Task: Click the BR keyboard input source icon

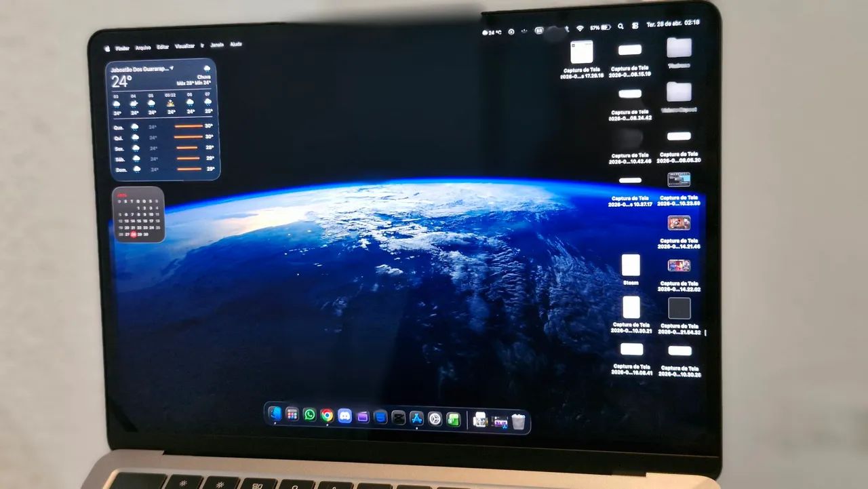Action: [539, 30]
